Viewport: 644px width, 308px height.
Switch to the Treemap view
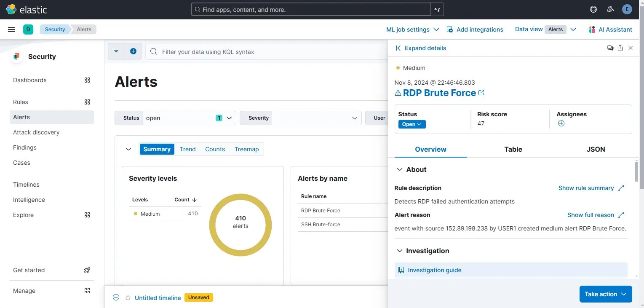pos(246,149)
